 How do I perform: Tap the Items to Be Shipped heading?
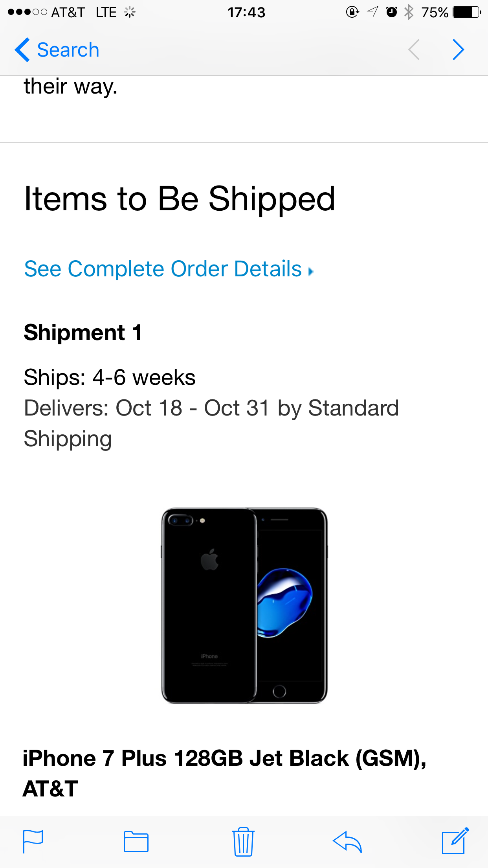[180, 199]
